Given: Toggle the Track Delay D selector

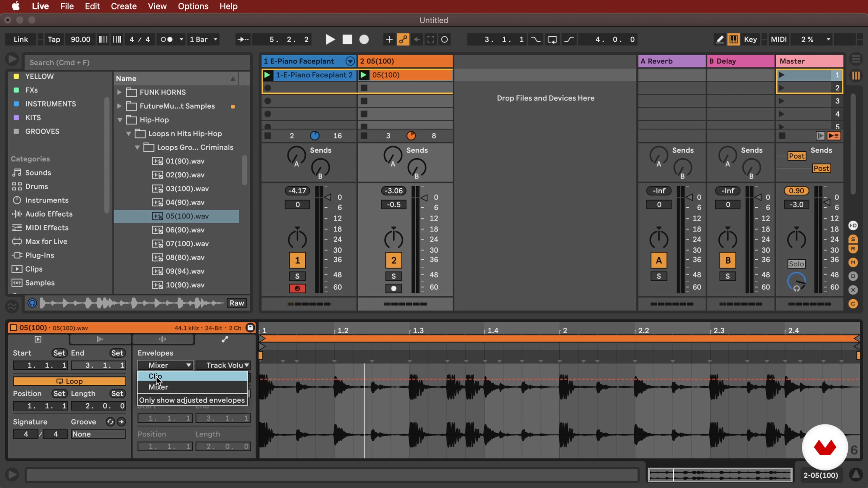Looking at the screenshot, I should click(x=853, y=276).
